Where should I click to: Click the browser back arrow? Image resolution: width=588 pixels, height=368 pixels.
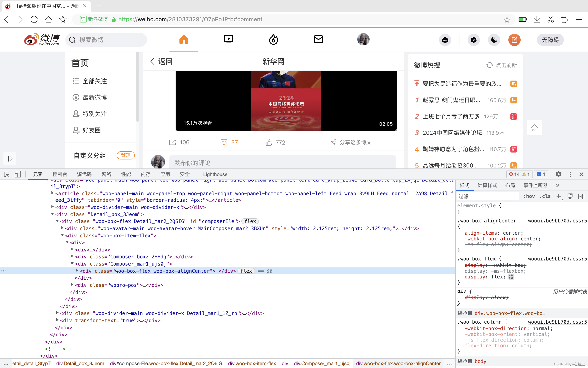7,19
